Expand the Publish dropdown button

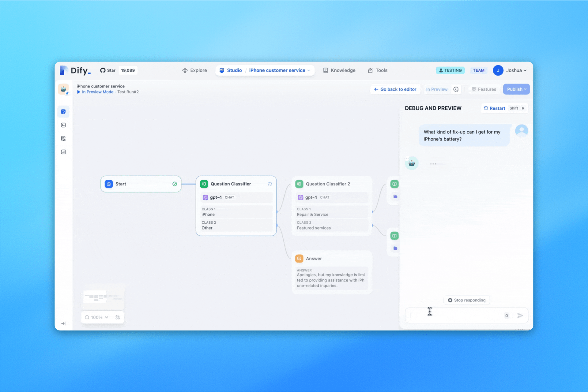click(x=516, y=89)
